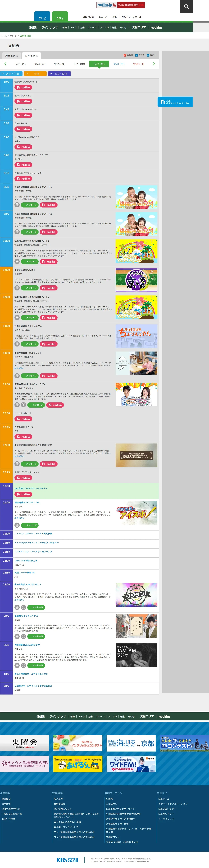The width and height of the screenshot is (209, 868).
Task: Open SNS / 配信 in header
Action: tap(88, 17)
